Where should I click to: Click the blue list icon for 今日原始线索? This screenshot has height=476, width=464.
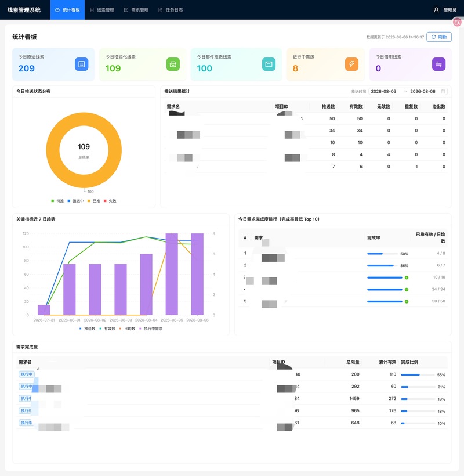pos(82,64)
